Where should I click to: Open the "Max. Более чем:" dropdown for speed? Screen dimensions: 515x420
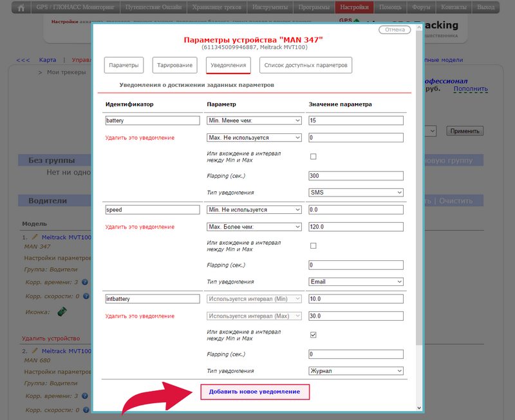pos(254,227)
